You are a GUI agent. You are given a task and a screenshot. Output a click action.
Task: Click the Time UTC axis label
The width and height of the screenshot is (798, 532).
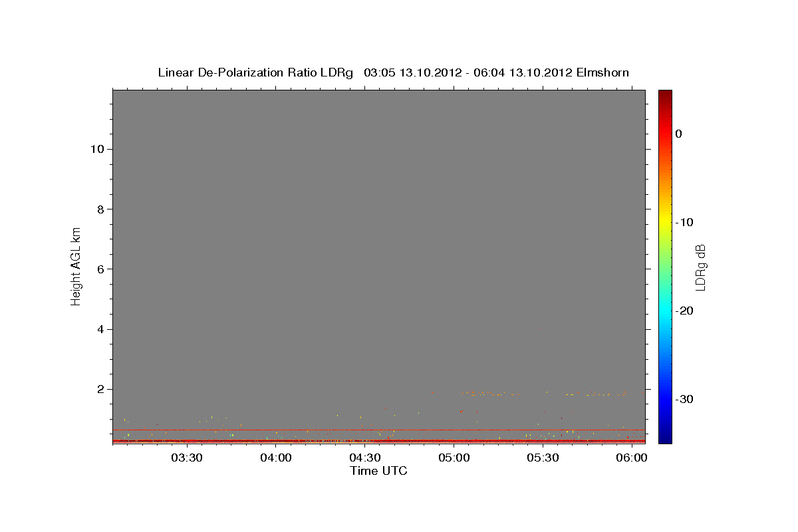[x=378, y=471]
